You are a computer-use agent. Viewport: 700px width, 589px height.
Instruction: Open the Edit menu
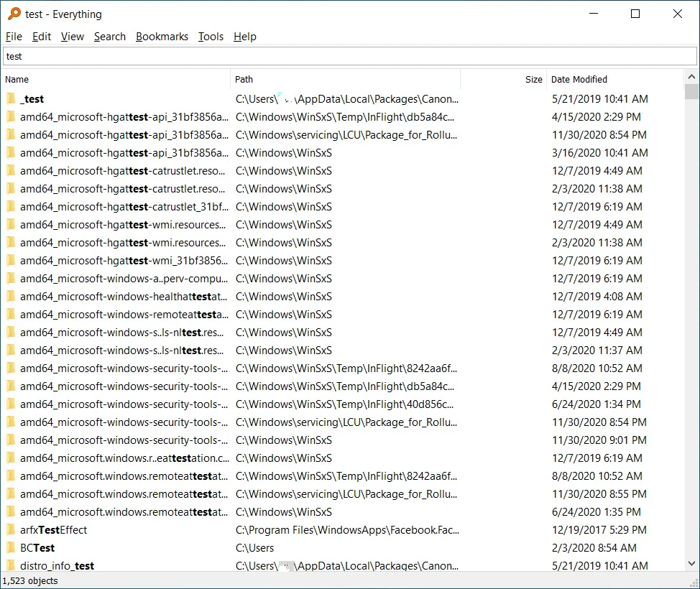[42, 37]
